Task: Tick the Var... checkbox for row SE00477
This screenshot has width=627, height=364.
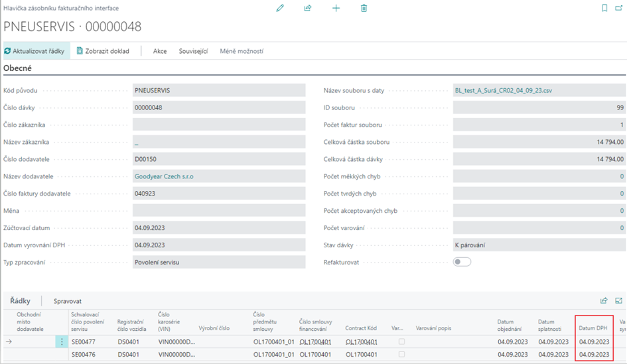Action: pyautogui.click(x=401, y=342)
